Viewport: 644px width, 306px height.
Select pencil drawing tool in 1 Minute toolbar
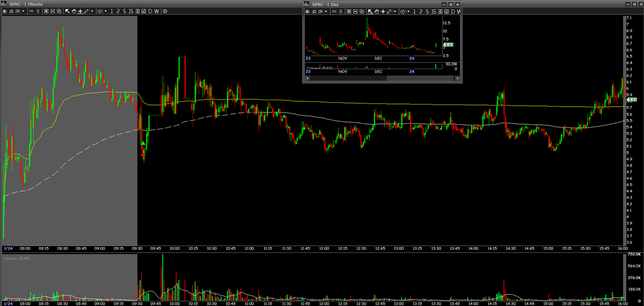86,11
